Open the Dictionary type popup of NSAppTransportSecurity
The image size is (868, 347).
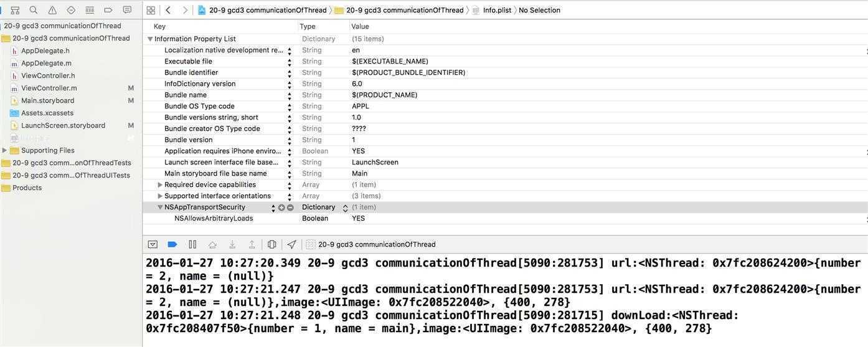[x=324, y=207]
